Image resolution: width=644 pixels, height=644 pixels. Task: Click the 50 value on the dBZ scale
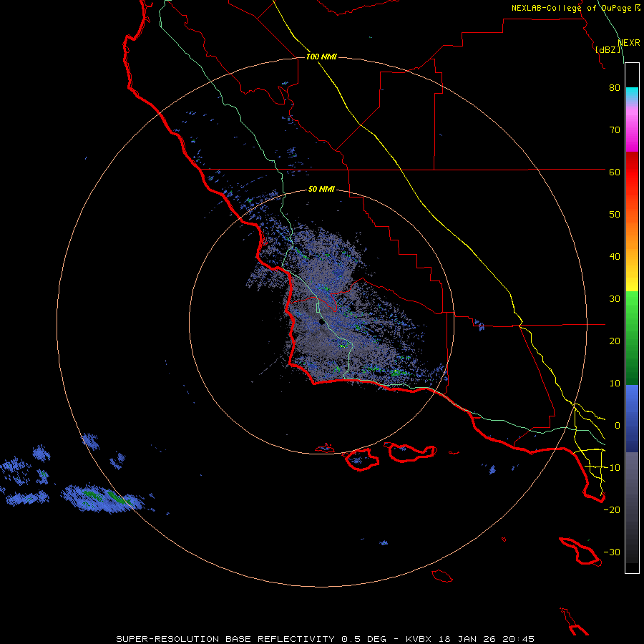click(x=615, y=215)
